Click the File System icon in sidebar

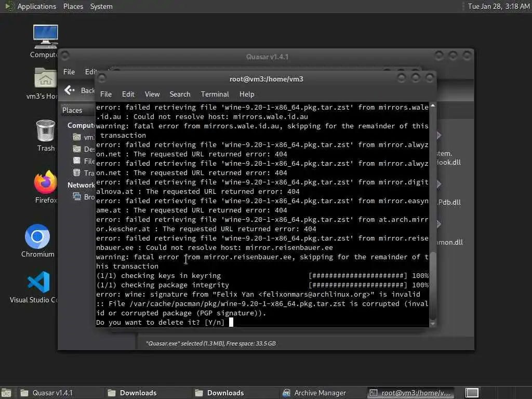[x=77, y=161]
